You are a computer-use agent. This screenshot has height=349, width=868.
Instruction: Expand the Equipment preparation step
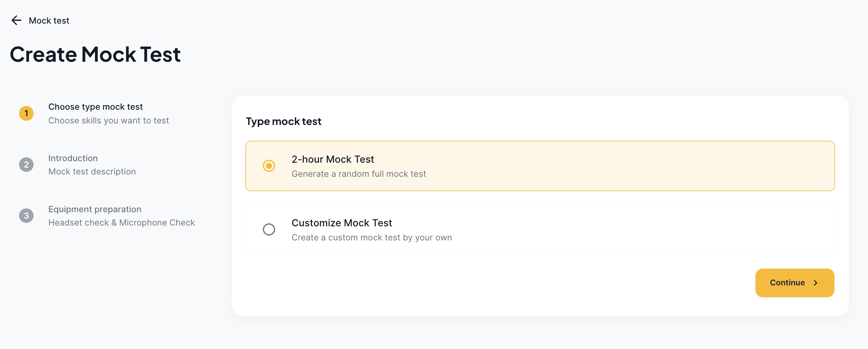[x=95, y=209]
